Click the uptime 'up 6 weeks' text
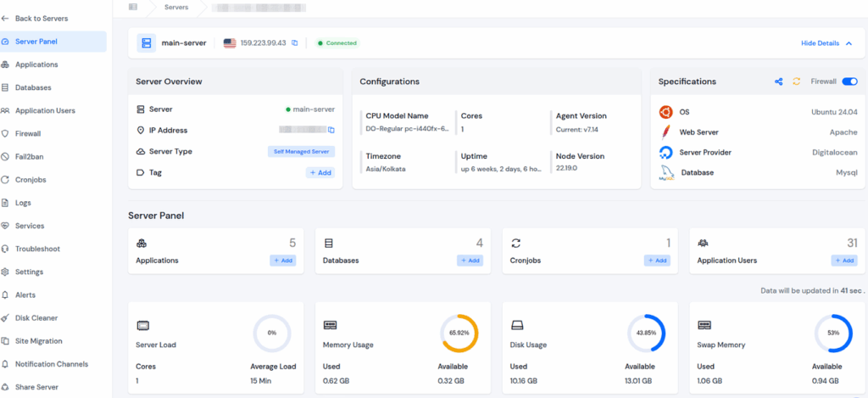The height and width of the screenshot is (398, 868). (x=501, y=169)
